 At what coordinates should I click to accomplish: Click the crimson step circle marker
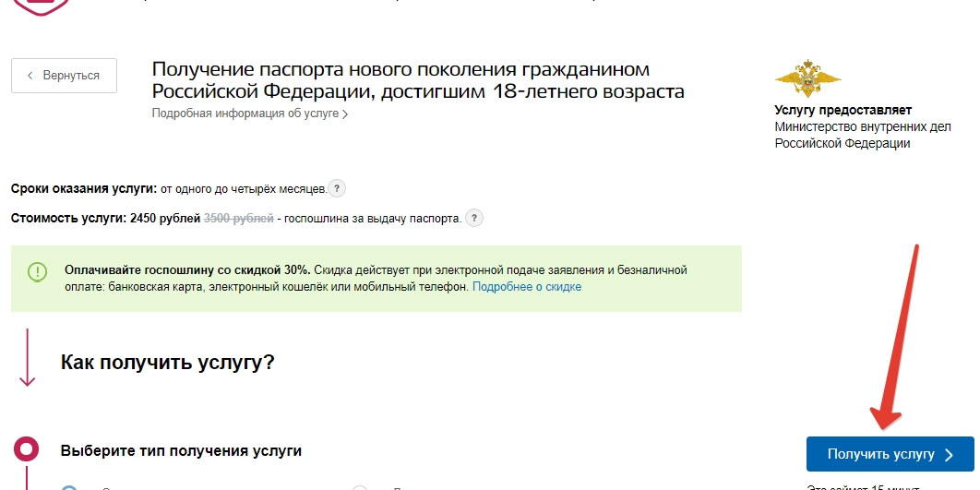[27, 450]
